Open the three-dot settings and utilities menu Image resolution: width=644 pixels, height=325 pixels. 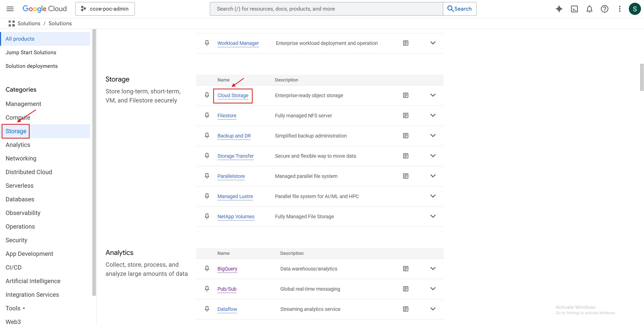click(x=620, y=9)
